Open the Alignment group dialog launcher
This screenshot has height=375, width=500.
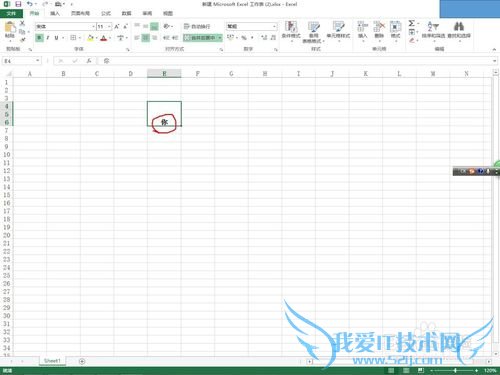221,49
